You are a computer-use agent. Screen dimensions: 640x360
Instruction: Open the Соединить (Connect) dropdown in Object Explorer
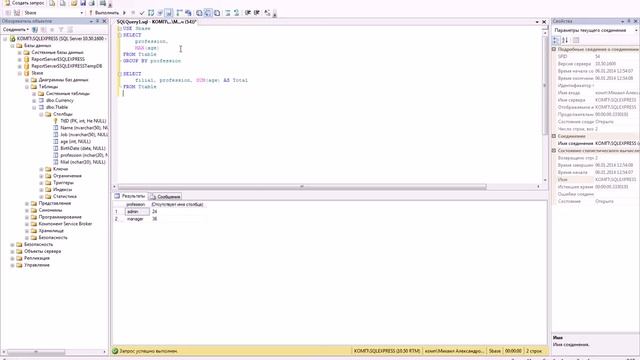point(16,29)
